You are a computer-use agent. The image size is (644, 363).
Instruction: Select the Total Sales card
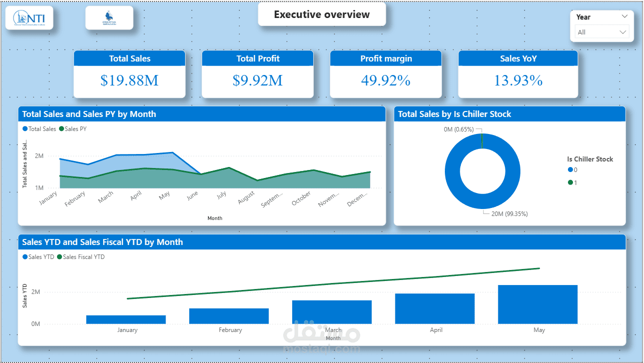point(130,74)
